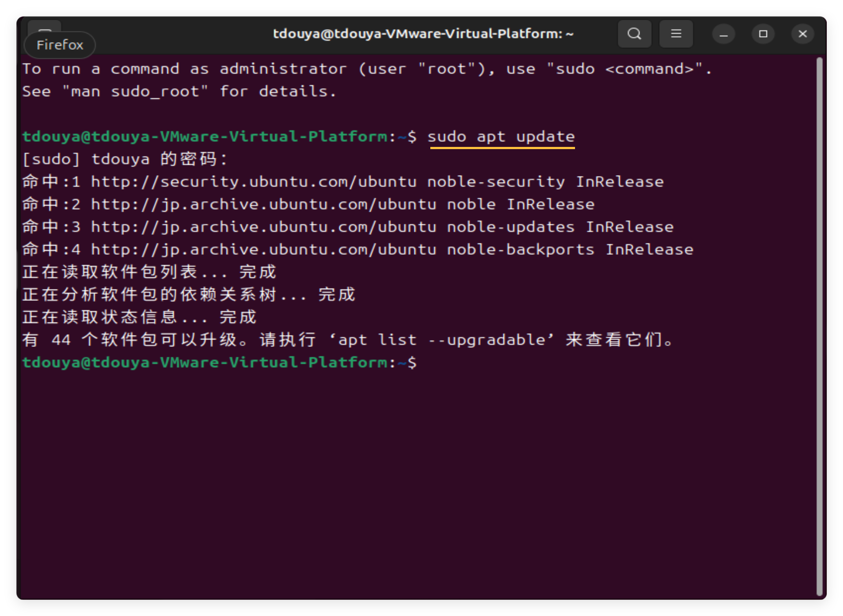The image size is (843, 616).
Task: Click the "正在读取软件包列表... 完成" line
Action: (149, 272)
